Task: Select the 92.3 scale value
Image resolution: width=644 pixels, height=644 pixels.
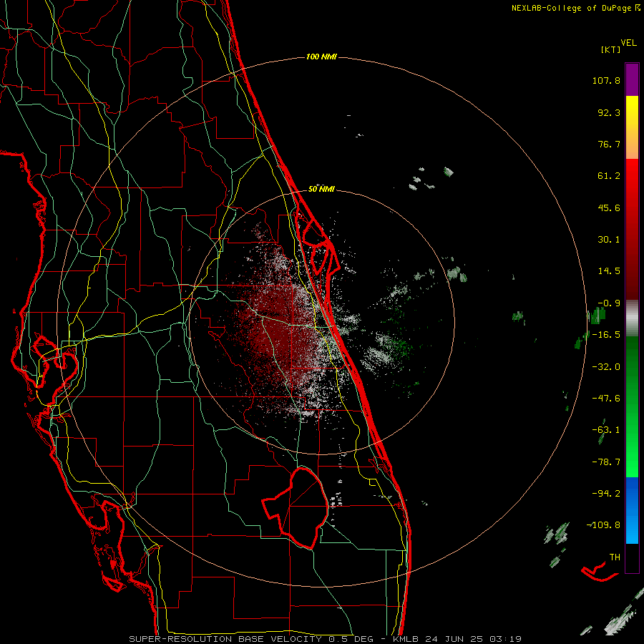Action: coord(609,112)
